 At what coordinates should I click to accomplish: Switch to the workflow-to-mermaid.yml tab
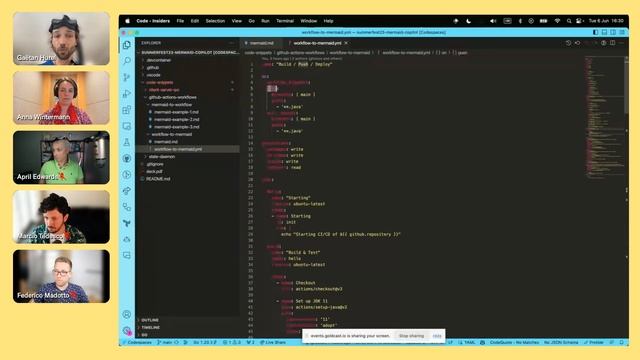(x=317, y=43)
